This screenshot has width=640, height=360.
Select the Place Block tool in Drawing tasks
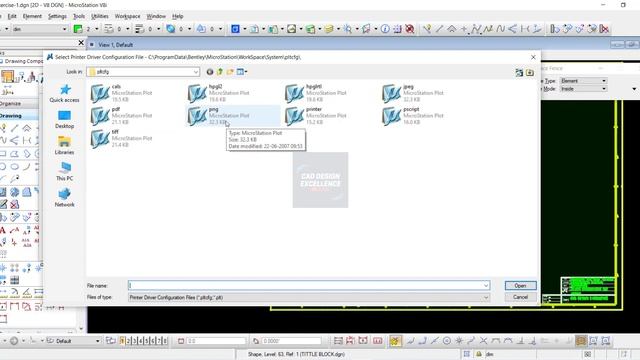point(3,154)
